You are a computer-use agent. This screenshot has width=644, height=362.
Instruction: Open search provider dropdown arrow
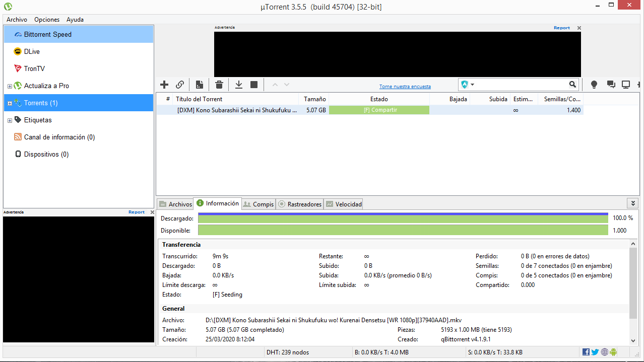[x=473, y=85]
